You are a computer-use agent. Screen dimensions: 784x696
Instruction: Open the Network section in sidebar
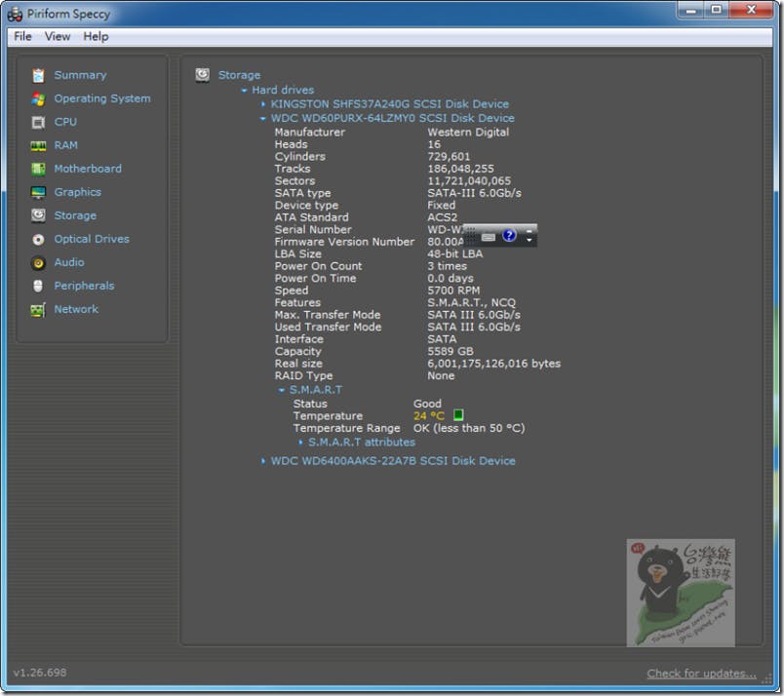75,309
